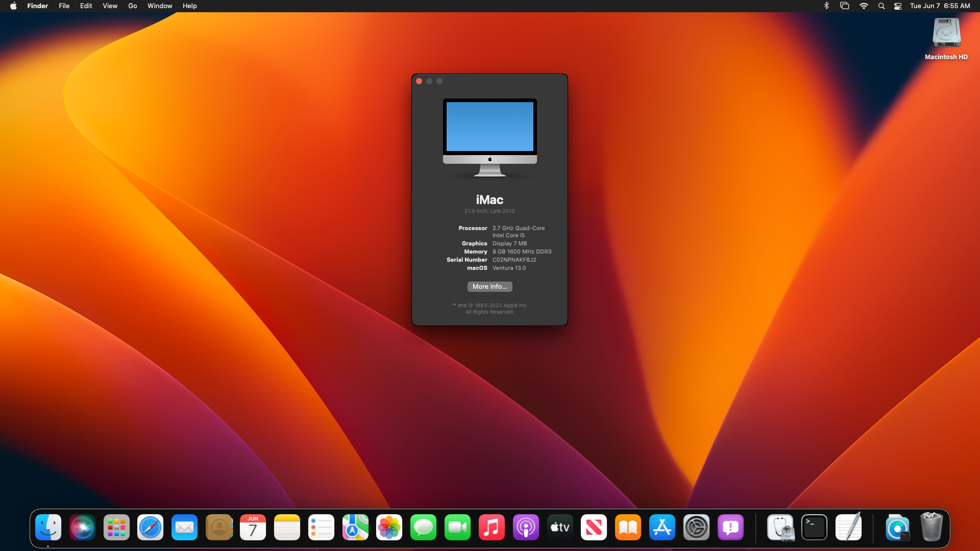The image size is (980, 551).
Task: Launch Terminal from the Dock
Action: pyautogui.click(x=814, y=528)
